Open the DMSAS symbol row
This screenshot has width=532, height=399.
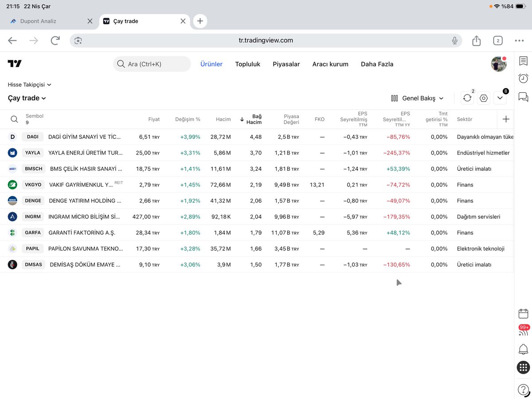(257, 265)
